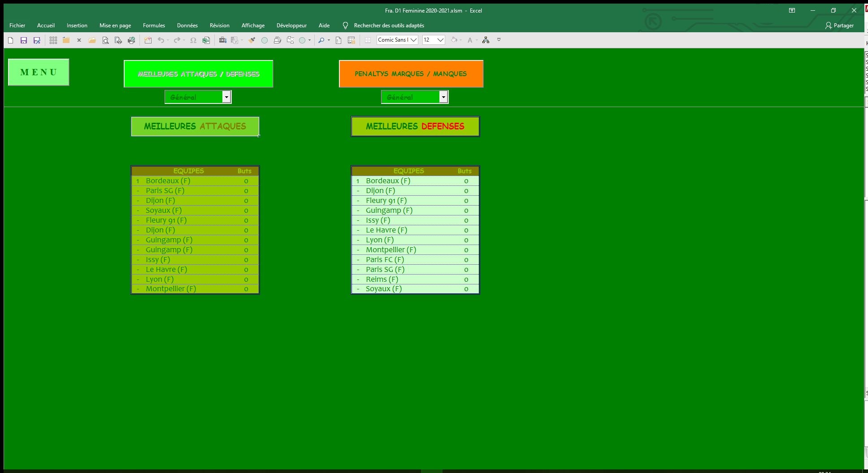Click the Open folder icon
Viewport: 868px width, 473px height.
(x=92, y=40)
